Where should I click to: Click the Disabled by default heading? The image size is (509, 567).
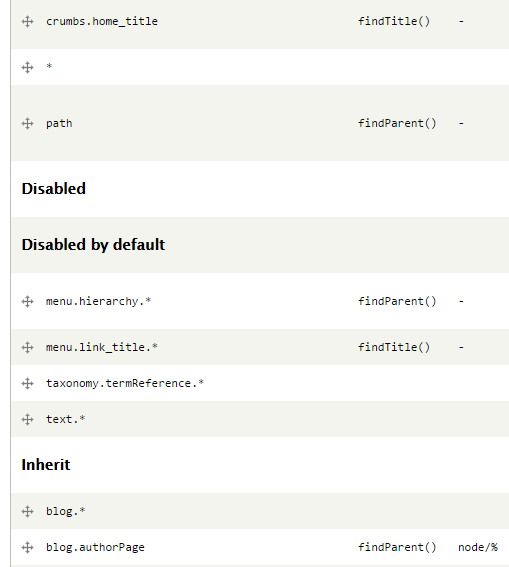pyautogui.click(x=93, y=245)
